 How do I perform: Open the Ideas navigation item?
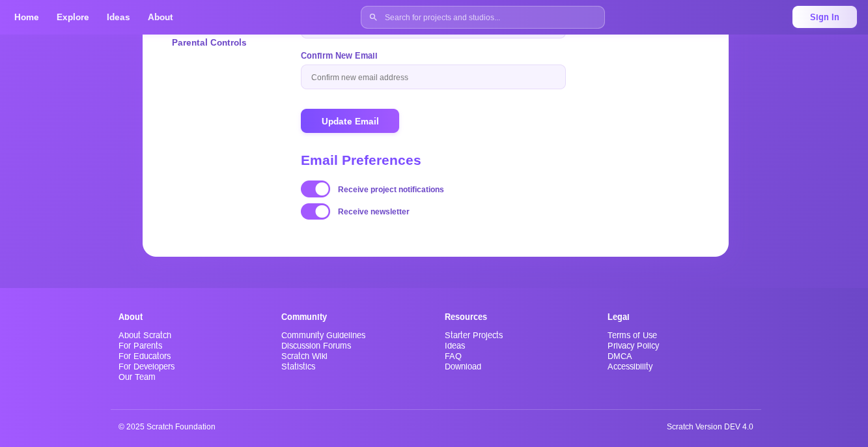pyautogui.click(x=119, y=17)
